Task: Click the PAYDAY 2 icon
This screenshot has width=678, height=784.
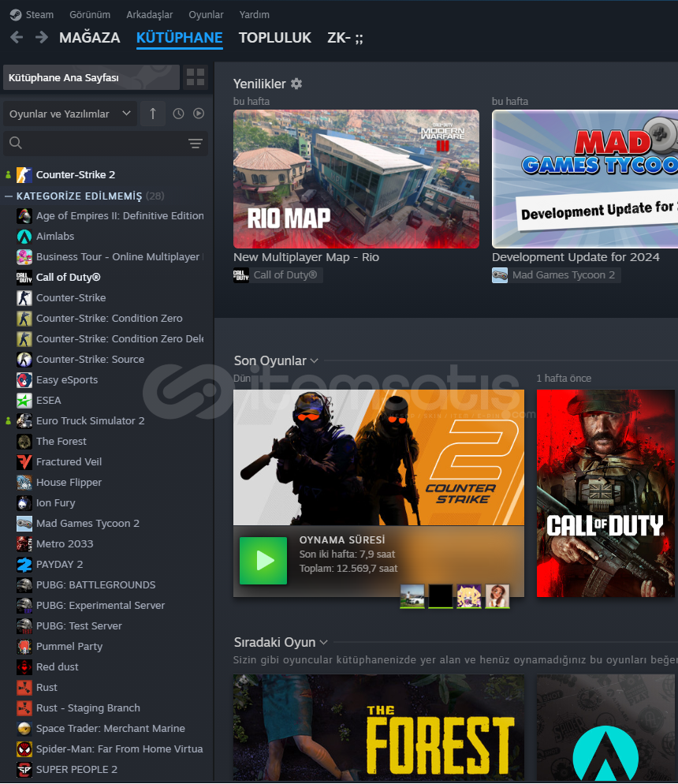Action: click(x=24, y=565)
